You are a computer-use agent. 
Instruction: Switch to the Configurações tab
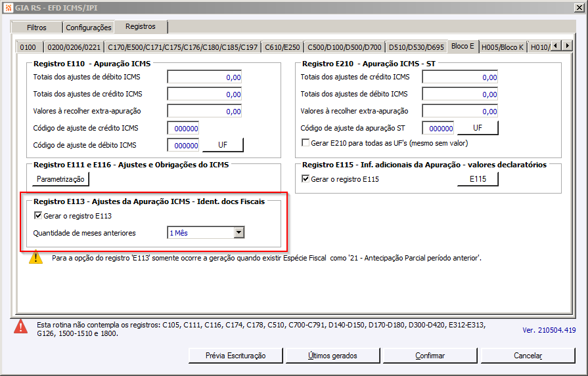tap(89, 28)
